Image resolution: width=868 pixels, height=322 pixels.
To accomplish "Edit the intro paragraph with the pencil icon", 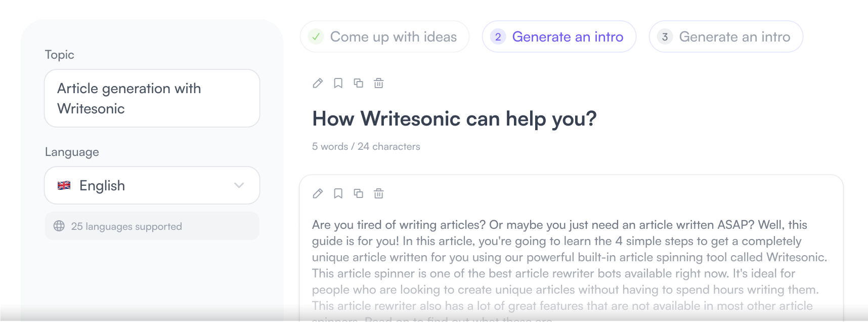I will 318,193.
